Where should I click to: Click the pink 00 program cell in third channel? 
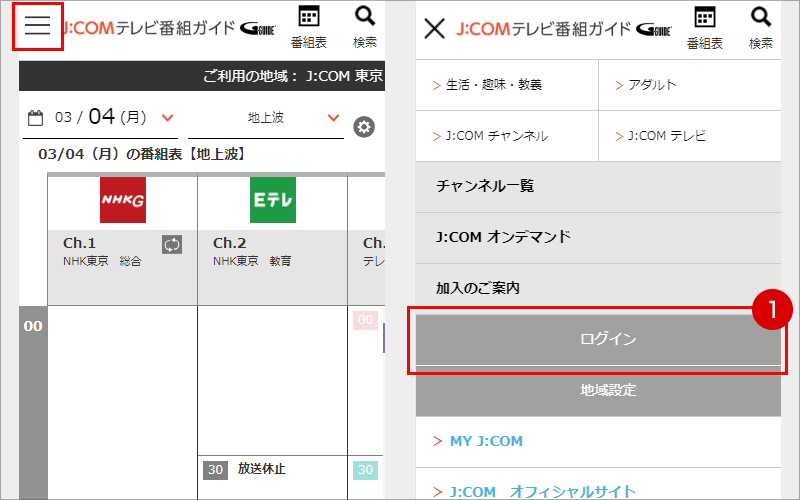[365, 320]
